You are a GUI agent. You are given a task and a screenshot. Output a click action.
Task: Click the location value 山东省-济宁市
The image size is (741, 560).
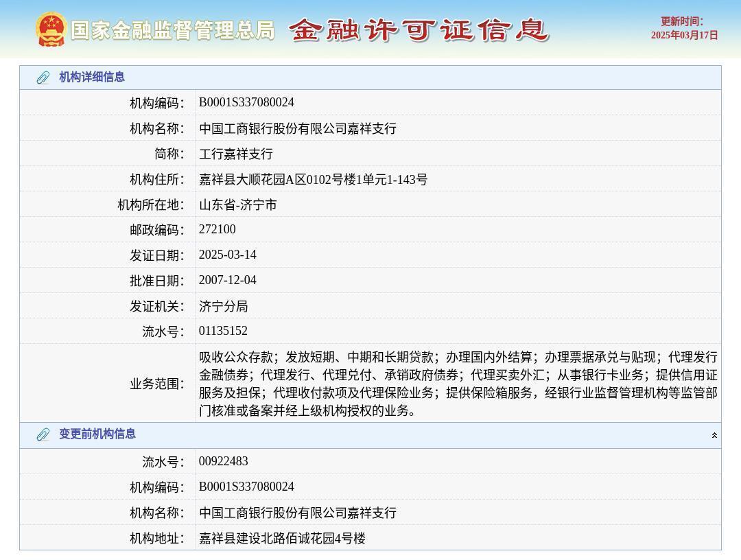click(x=238, y=205)
